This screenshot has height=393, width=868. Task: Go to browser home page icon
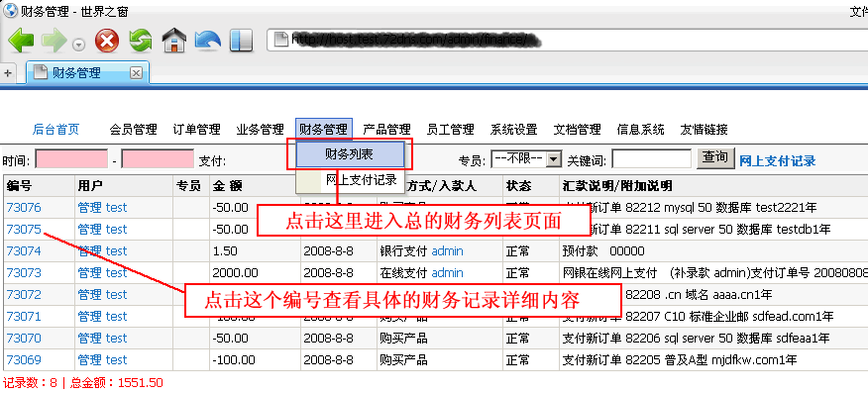[x=173, y=41]
